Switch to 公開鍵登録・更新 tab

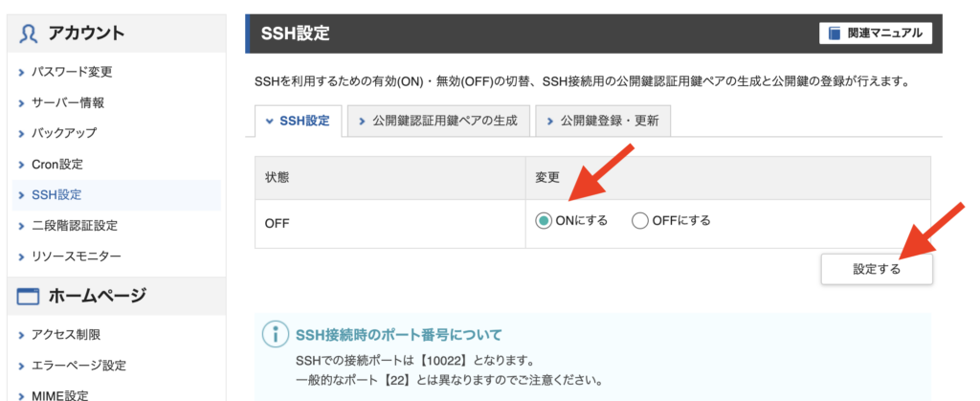point(603,122)
